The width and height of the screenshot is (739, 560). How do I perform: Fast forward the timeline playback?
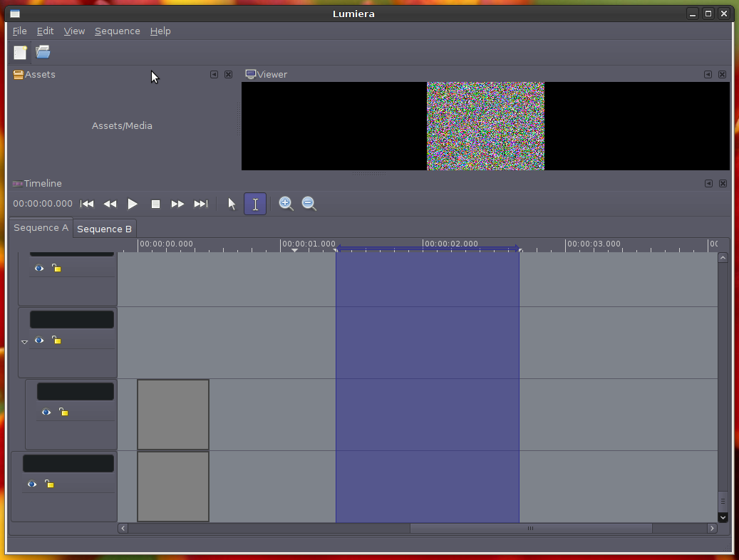coord(177,204)
